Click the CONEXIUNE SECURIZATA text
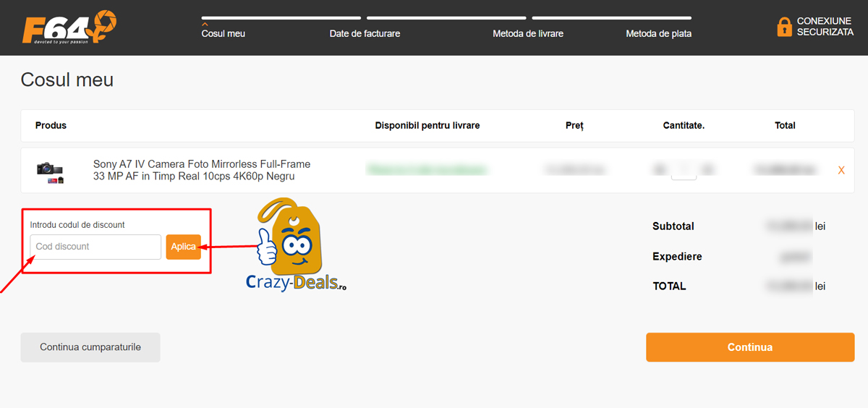Image resolution: width=868 pixels, height=408 pixels. [x=825, y=27]
